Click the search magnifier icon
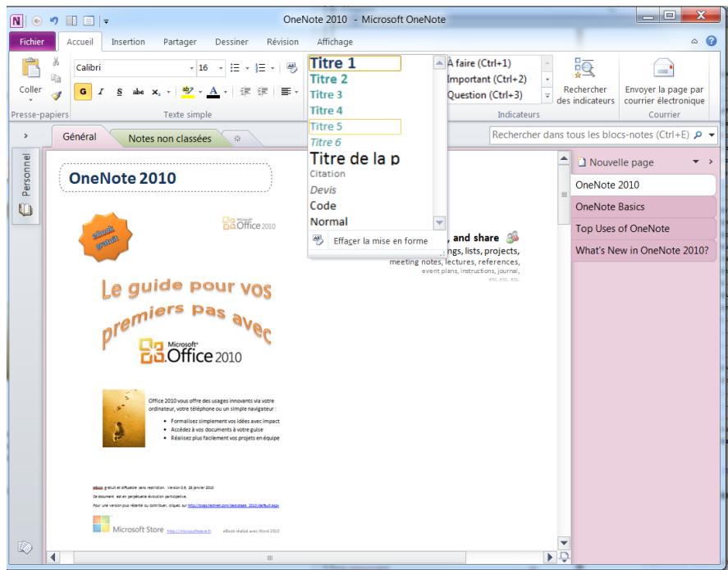The height and width of the screenshot is (570, 728). pos(698,135)
